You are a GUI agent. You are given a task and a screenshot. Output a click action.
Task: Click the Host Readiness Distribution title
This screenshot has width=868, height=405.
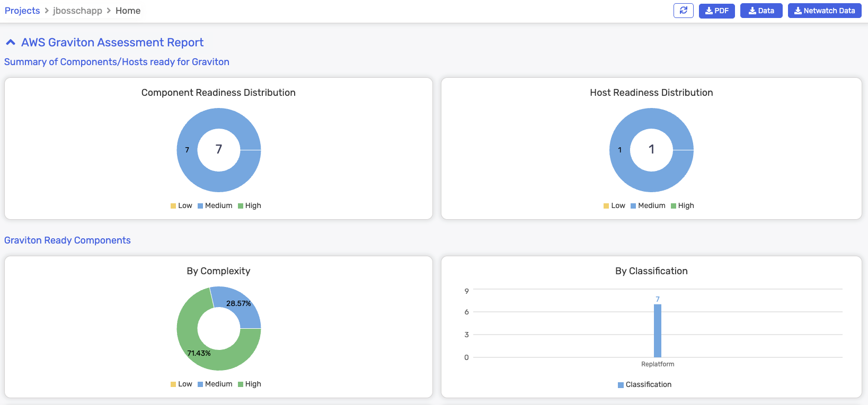point(651,93)
